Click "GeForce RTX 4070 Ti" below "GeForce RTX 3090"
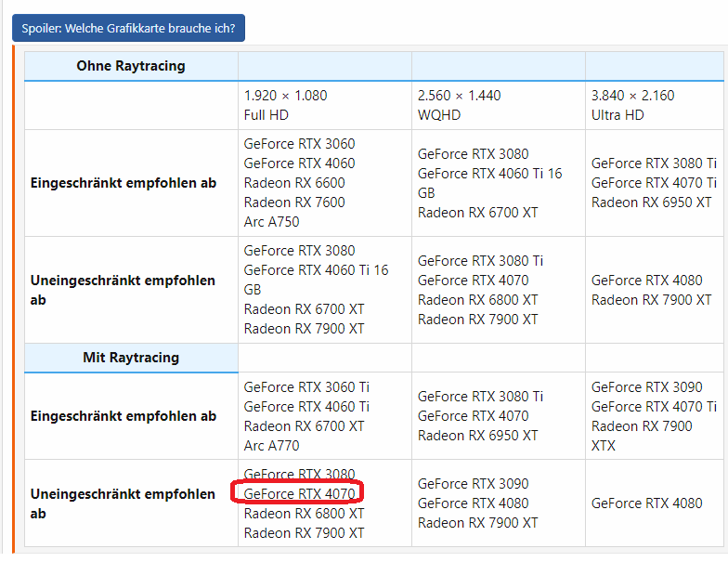This screenshot has width=728, height=562. click(x=654, y=407)
